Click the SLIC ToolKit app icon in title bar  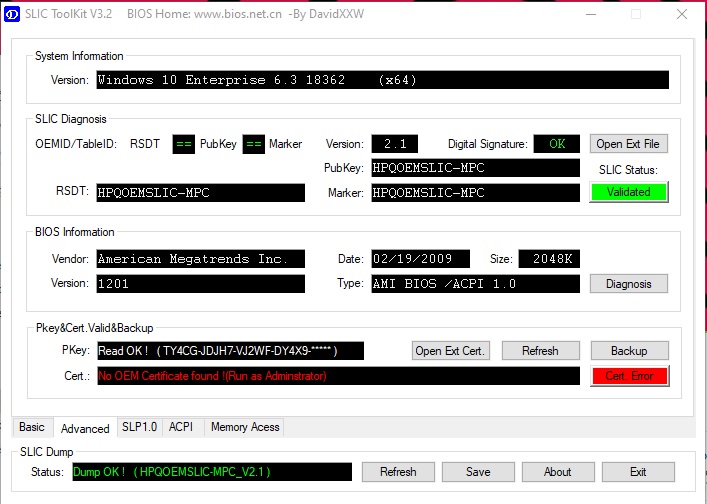[11, 14]
